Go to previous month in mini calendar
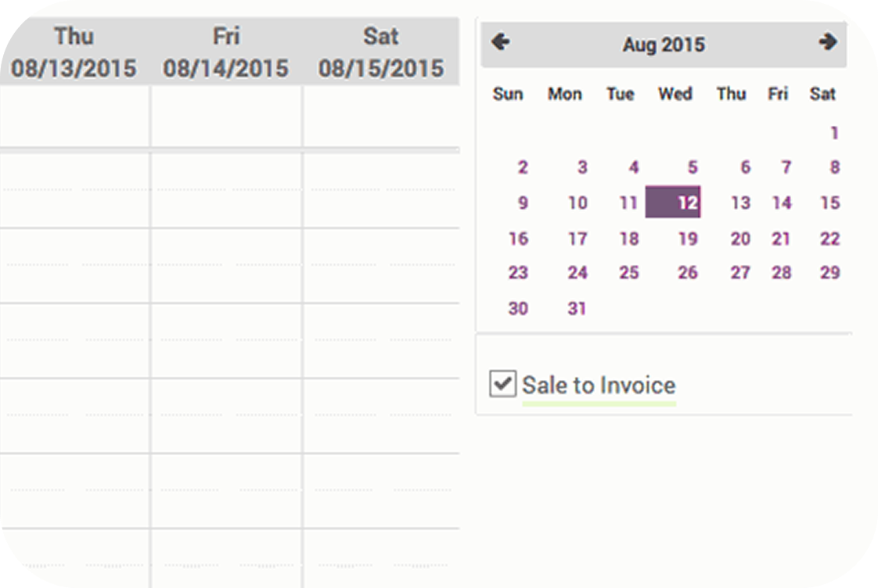Image resolution: width=878 pixels, height=588 pixels. pyautogui.click(x=501, y=43)
